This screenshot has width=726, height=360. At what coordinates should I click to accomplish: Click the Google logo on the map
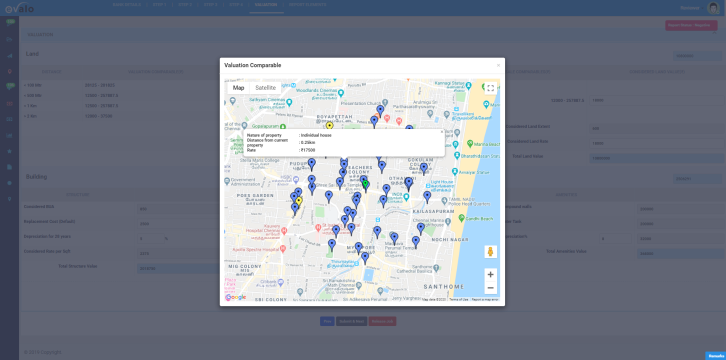pyautogui.click(x=236, y=297)
